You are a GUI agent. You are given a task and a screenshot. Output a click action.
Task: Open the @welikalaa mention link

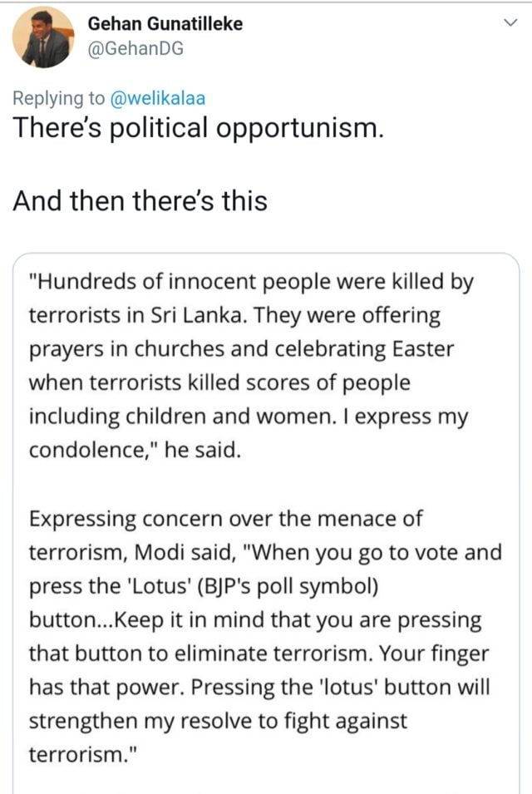click(158, 98)
